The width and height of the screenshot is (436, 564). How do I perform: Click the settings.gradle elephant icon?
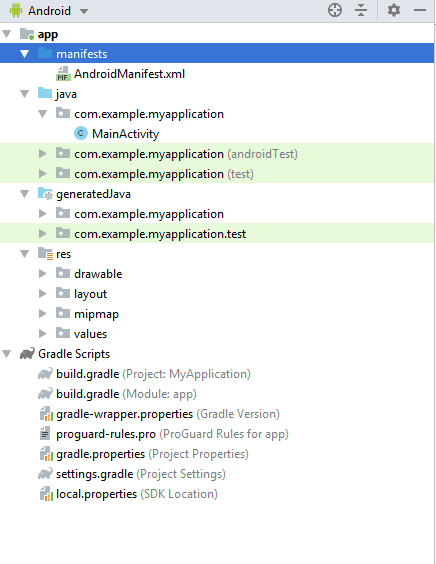(x=45, y=474)
